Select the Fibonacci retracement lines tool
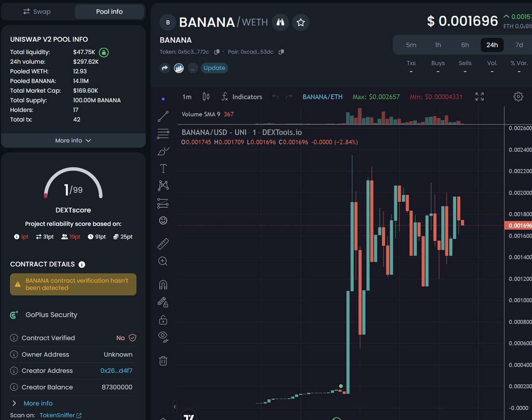This screenshot has width=532, height=420. click(163, 134)
